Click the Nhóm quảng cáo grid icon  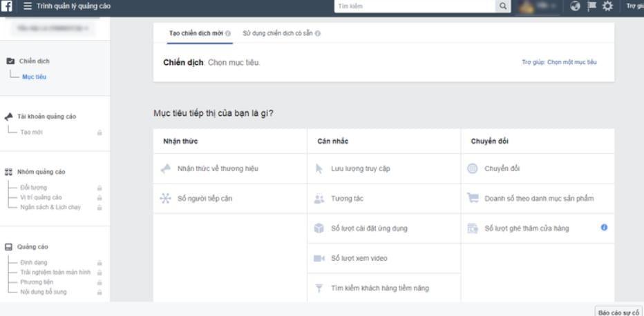pos(8,172)
